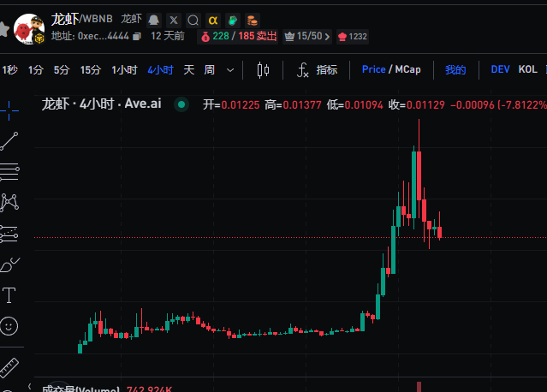The width and height of the screenshot is (547, 392).
Task: Click the yellow alpha icon
Action: point(213,21)
